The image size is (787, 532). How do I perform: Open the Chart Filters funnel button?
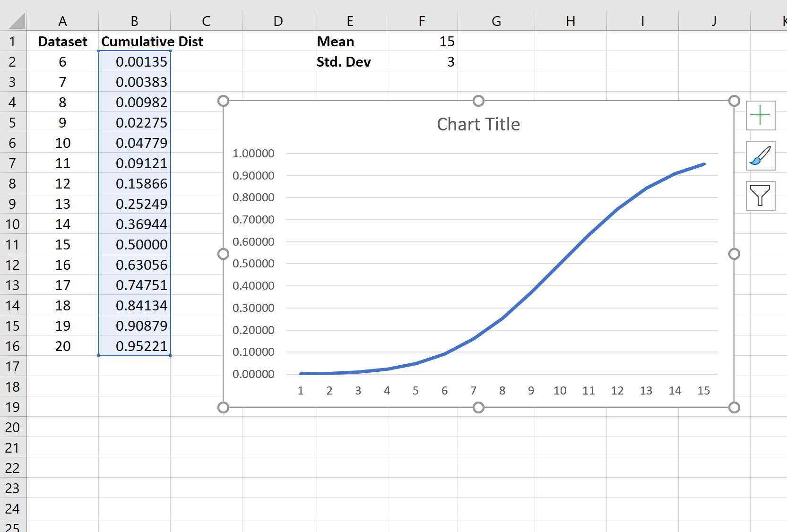pyautogui.click(x=760, y=196)
